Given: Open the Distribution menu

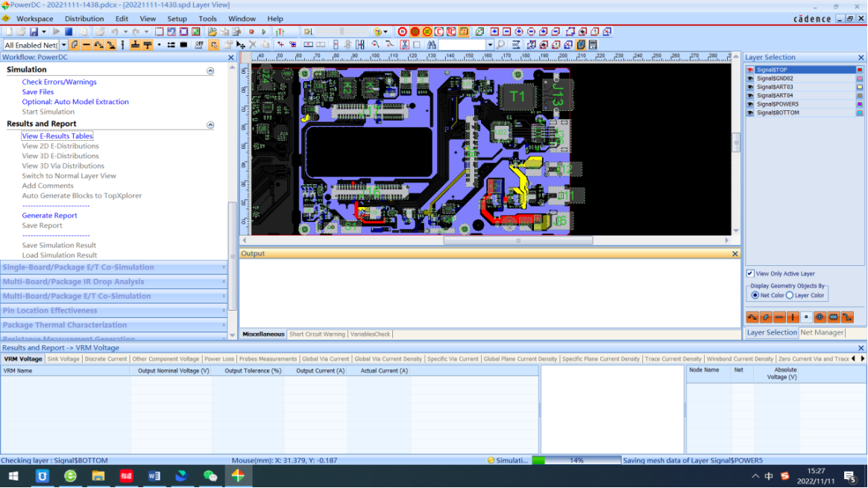Looking at the screenshot, I should (x=84, y=19).
